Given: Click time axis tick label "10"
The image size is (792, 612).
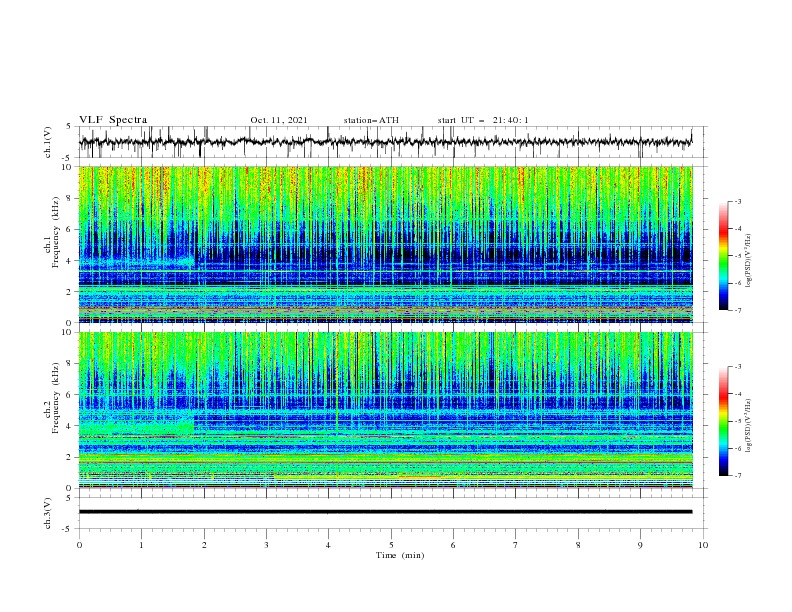Looking at the screenshot, I should (x=703, y=545).
